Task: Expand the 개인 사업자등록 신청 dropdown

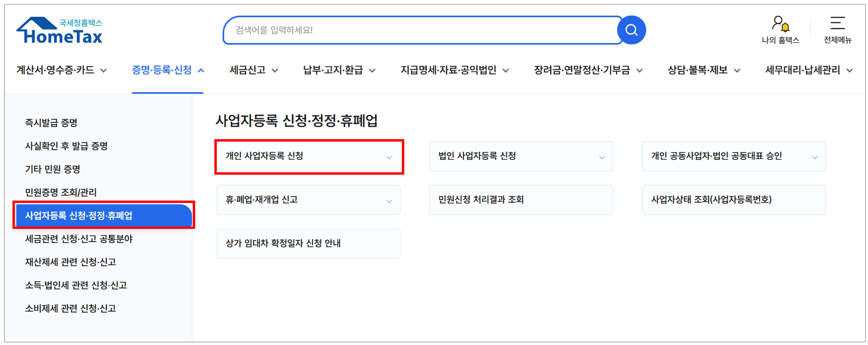Action: pyautogui.click(x=388, y=157)
